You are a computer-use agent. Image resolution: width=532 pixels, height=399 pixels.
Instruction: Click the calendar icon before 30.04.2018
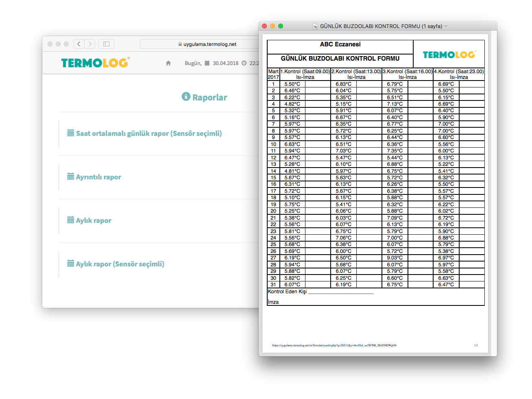coord(207,63)
